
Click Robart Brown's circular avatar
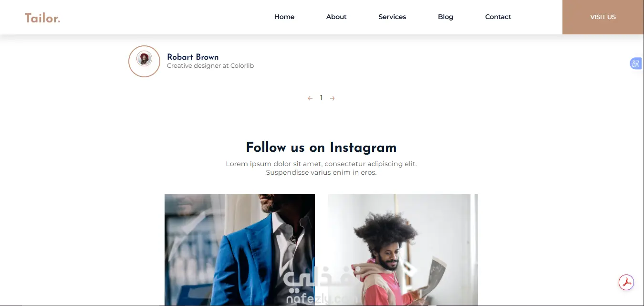144,61
